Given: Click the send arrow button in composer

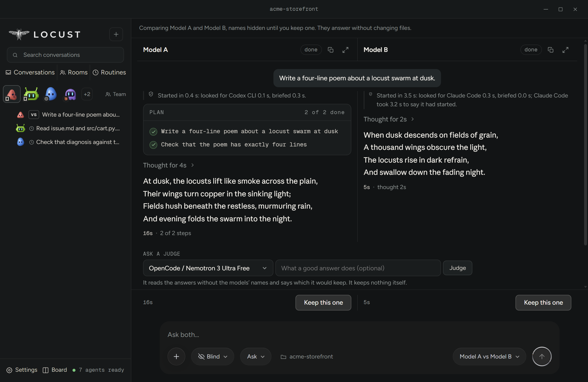Looking at the screenshot, I should 541,356.
